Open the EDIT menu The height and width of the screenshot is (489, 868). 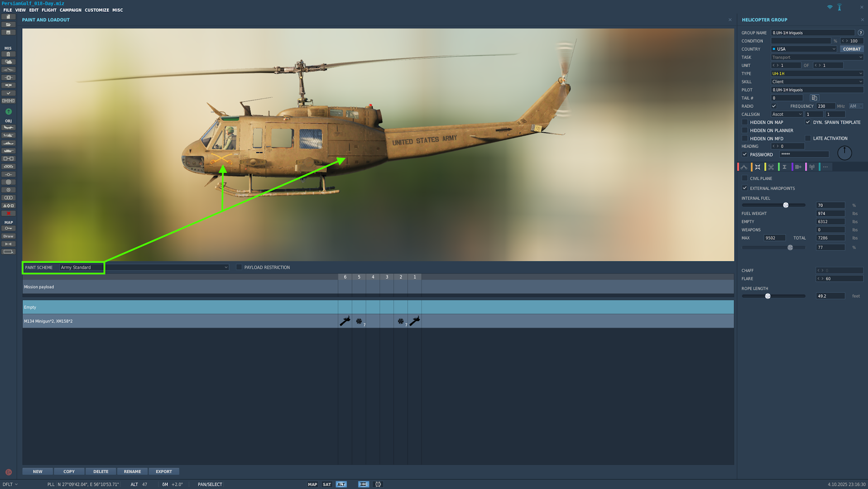click(x=34, y=10)
